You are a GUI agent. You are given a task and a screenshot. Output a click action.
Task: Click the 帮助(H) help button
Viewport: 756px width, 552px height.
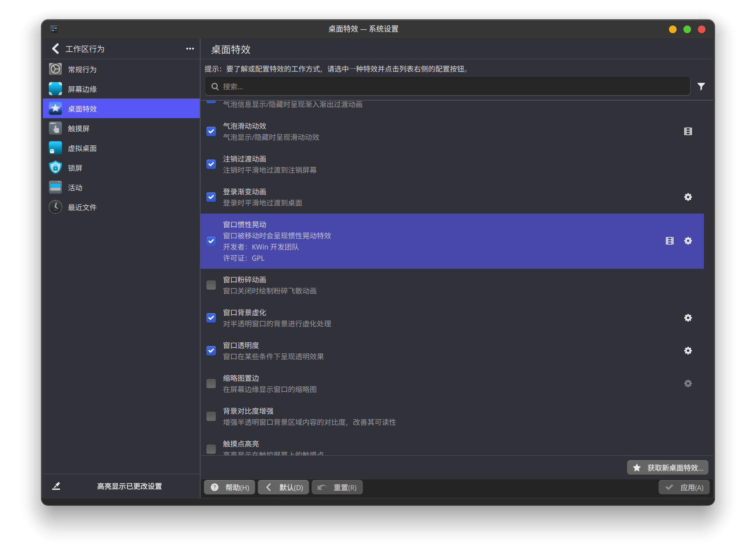click(x=230, y=487)
